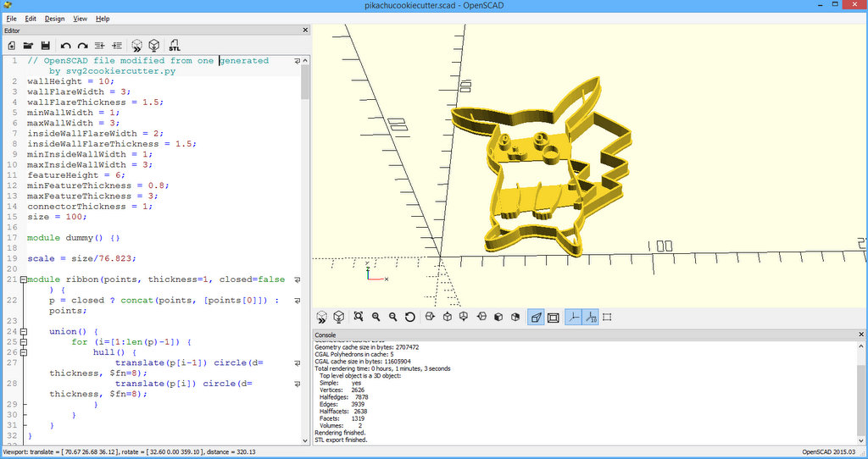Zoom out of the 3D view
This screenshot has width=868, height=459.
point(393,317)
